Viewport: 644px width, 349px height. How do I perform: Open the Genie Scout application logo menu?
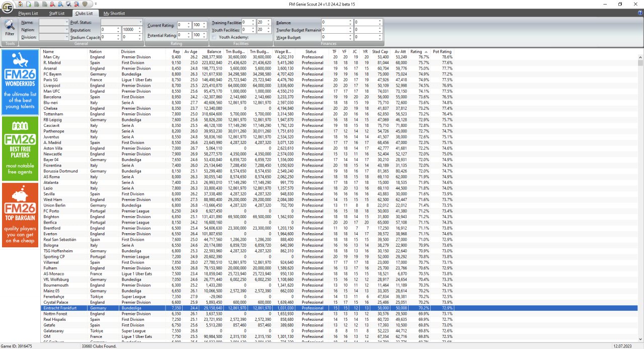tap(8, 7)
